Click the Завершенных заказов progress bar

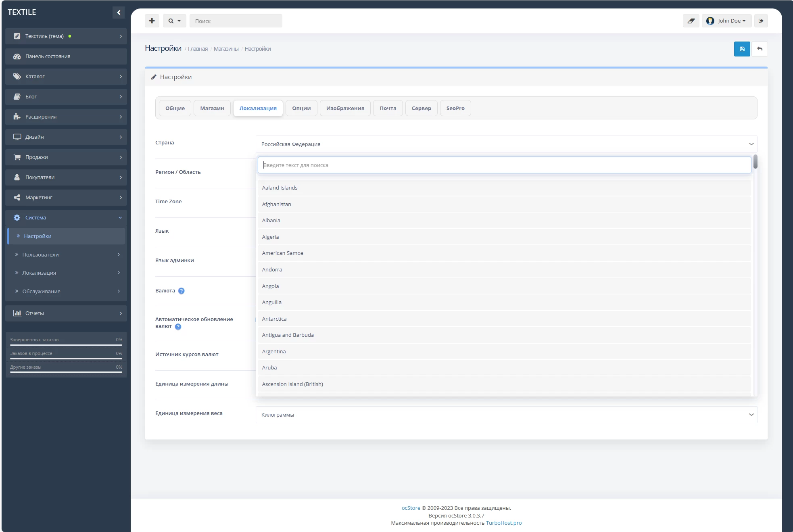[x=66, y=345]
